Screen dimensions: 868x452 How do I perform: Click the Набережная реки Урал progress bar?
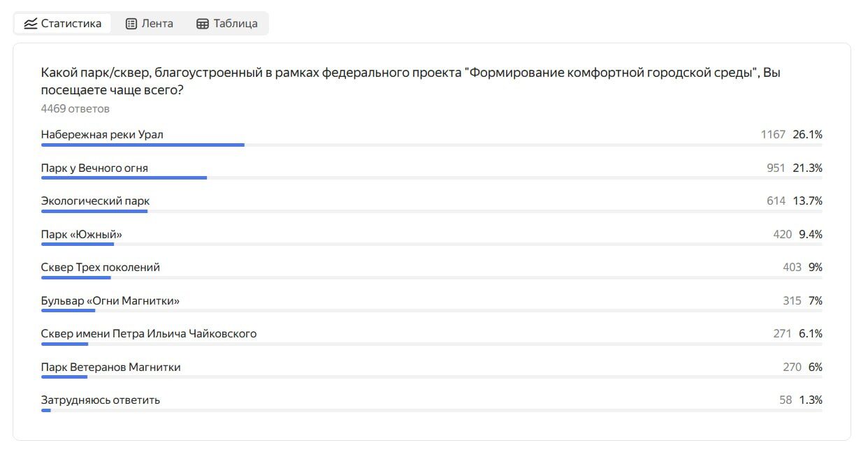click(431, 145)
